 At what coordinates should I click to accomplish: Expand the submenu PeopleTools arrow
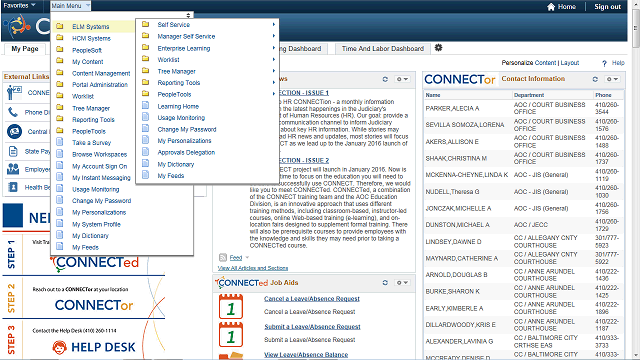pyautogui.click(x=274, y=94)
